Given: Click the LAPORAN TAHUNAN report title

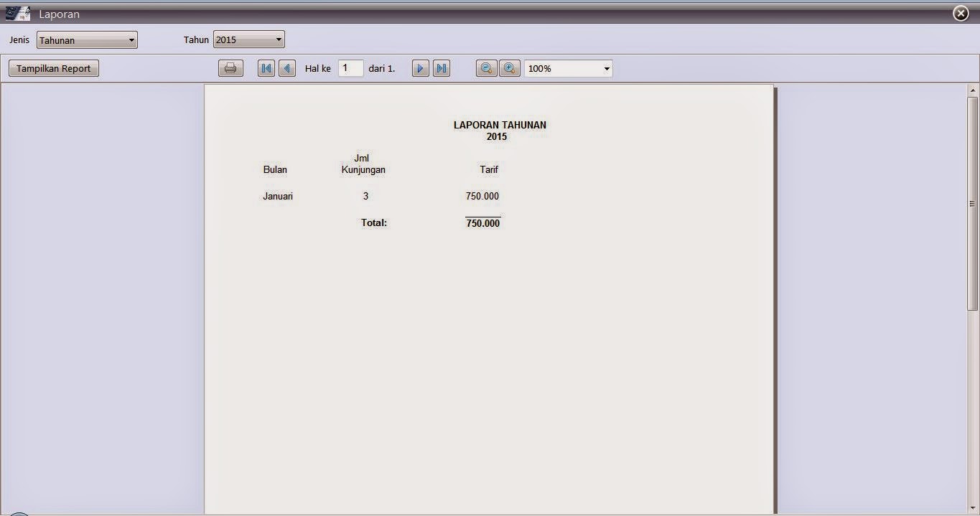Looking at the screenshot, I should click(x=499, y=125).
